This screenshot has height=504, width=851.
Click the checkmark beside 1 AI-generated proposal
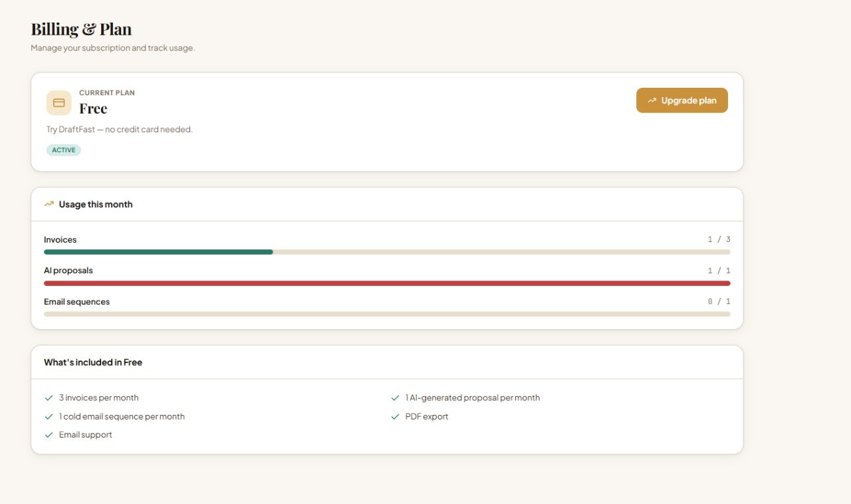coord(395,398)
